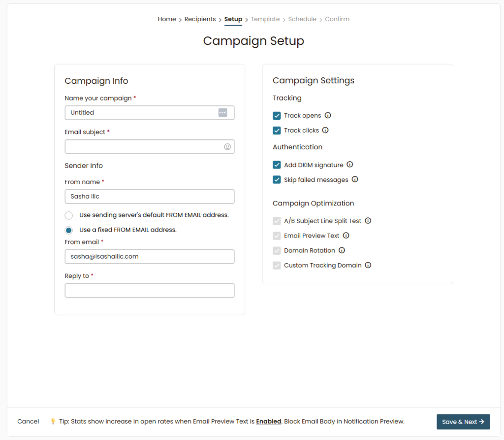
Task: Show info for Skip failed messages
Action: [355, 179]
